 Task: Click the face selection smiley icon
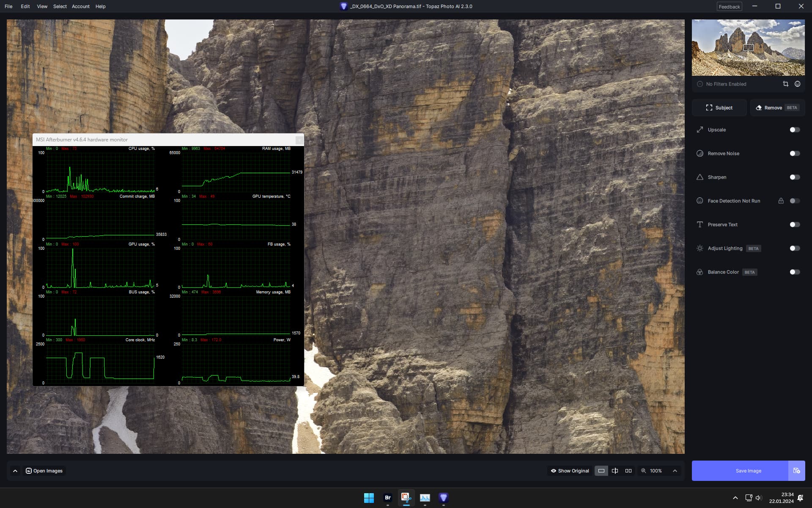(x=797, y=84)
